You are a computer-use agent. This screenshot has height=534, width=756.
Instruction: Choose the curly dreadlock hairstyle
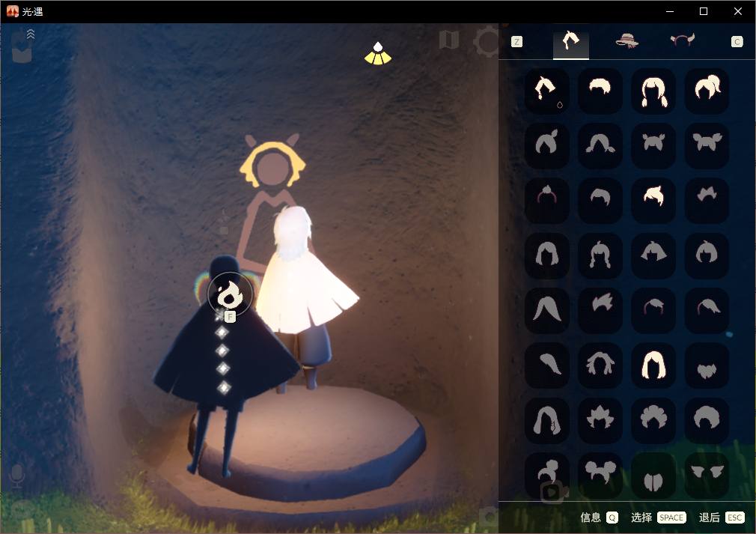[x=600, y=365]
